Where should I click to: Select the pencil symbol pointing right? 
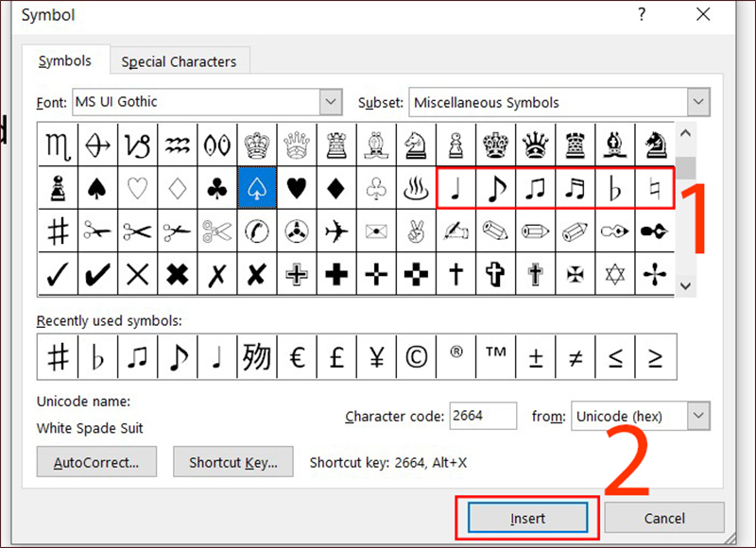click(535, 231)
